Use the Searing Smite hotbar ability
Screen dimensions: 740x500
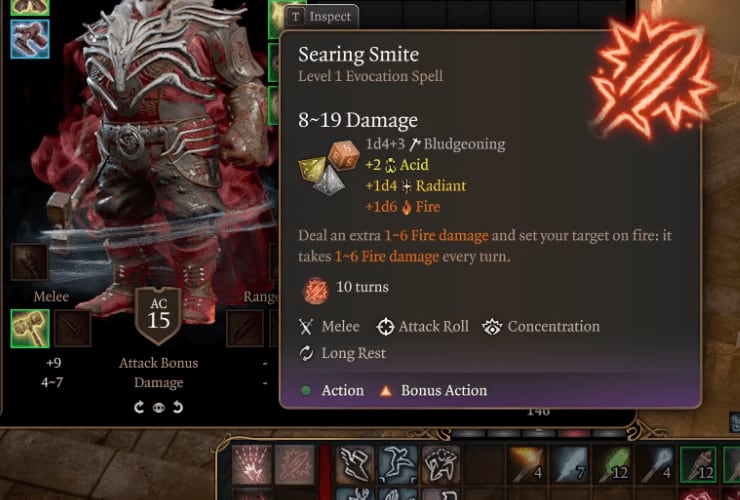295,465
